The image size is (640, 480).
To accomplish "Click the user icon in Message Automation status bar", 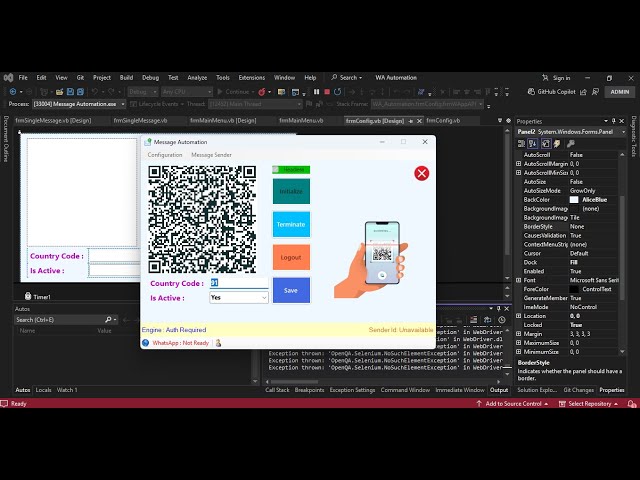I will pyautogui.click(x=218, y=343).
